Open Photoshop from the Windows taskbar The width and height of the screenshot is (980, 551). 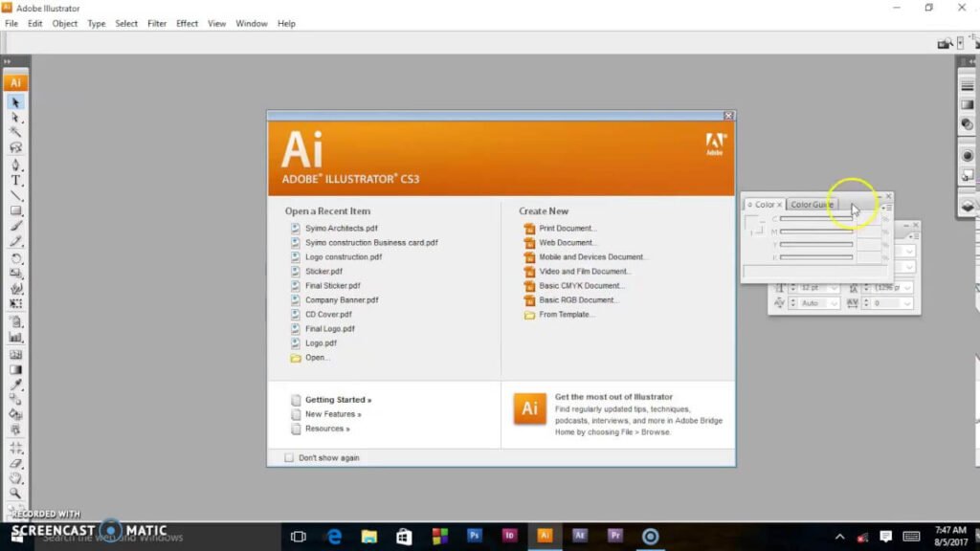[475, 536]
